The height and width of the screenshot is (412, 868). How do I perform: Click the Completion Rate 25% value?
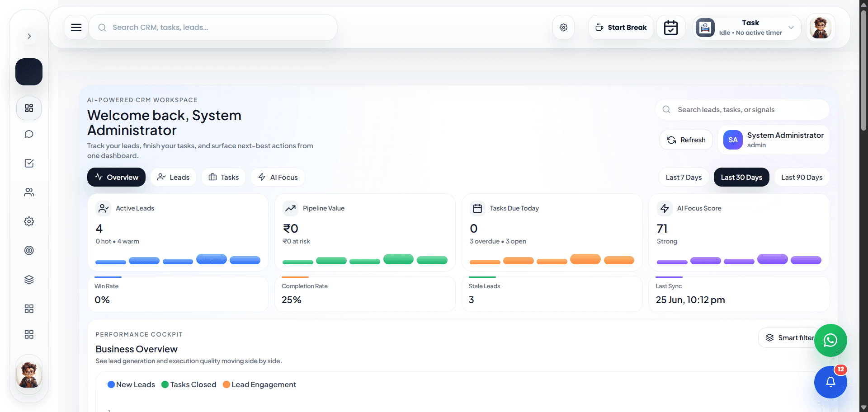point(292,300)
